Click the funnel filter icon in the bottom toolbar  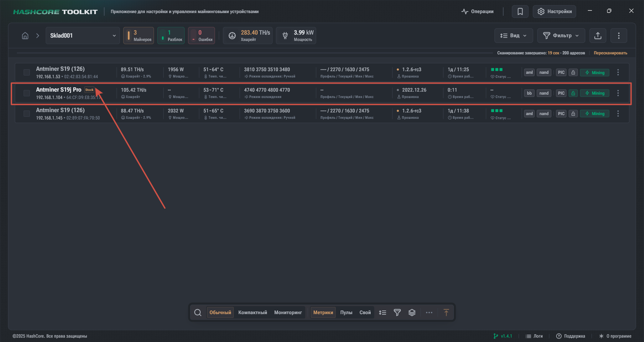pos(397,312)
